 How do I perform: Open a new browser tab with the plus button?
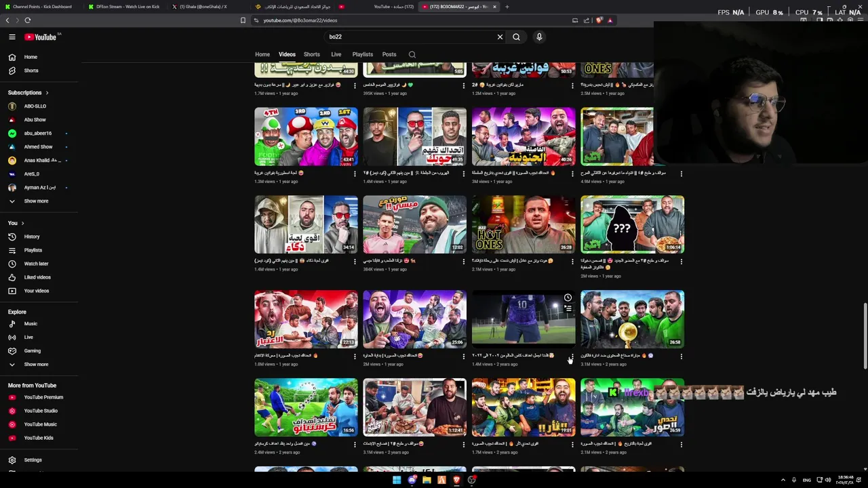tap(507, 7)
